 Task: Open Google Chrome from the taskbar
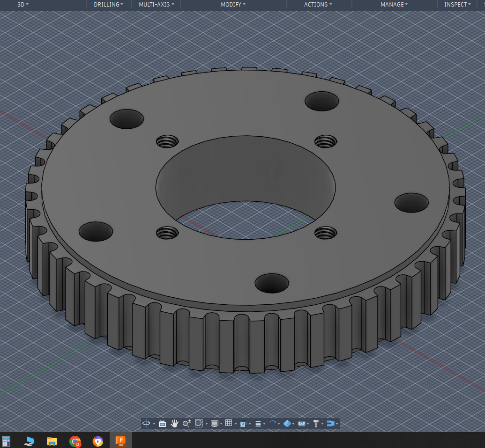tap(75, 441)
